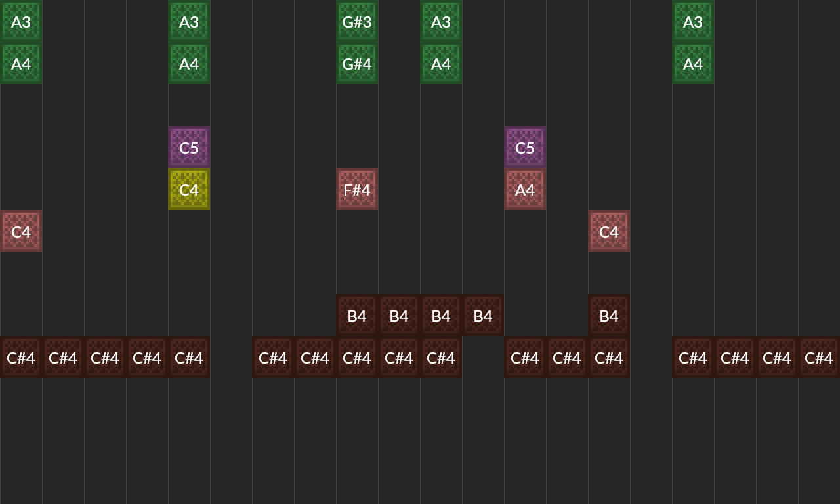The image size is (840, 504).
Task: Click the rightmost green A3 note block
Action: [x=693, y=21]
